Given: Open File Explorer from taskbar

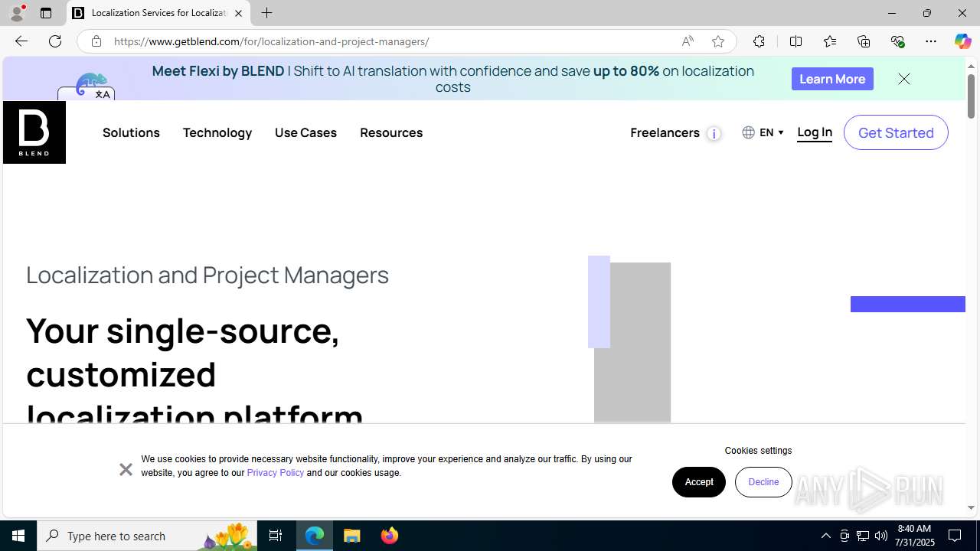Looking at the screenshot, I should click(352, 536).
